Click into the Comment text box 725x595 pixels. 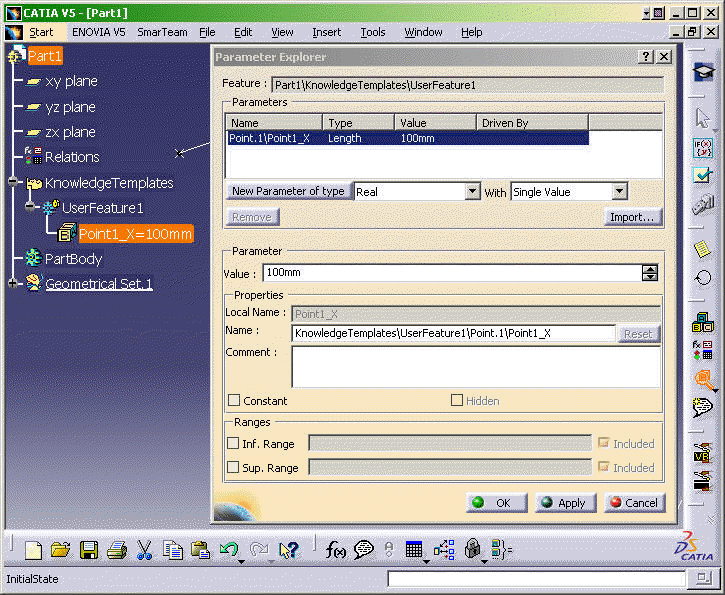(x=476, y=367)
